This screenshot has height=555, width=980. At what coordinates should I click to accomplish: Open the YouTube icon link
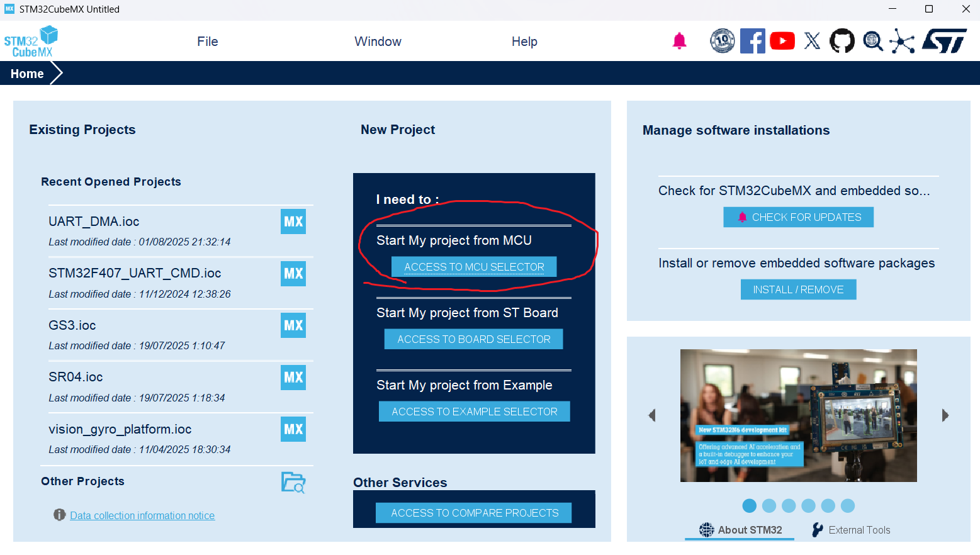[x=782, y=41]
